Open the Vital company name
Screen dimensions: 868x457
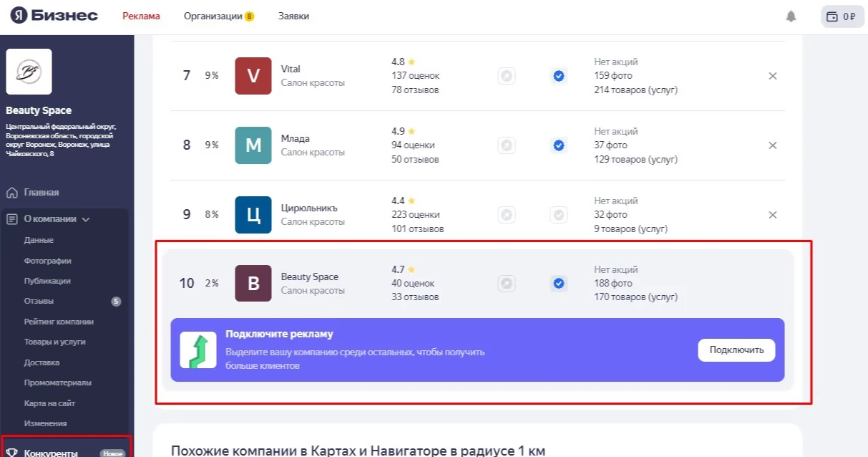[x=291, y=69]
